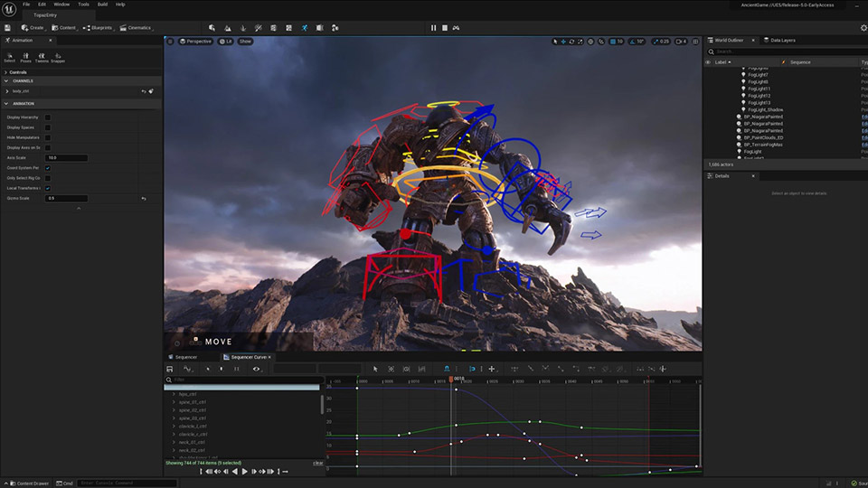Stop the play session
The image size is (868, 488).
[x=445, y=28]
